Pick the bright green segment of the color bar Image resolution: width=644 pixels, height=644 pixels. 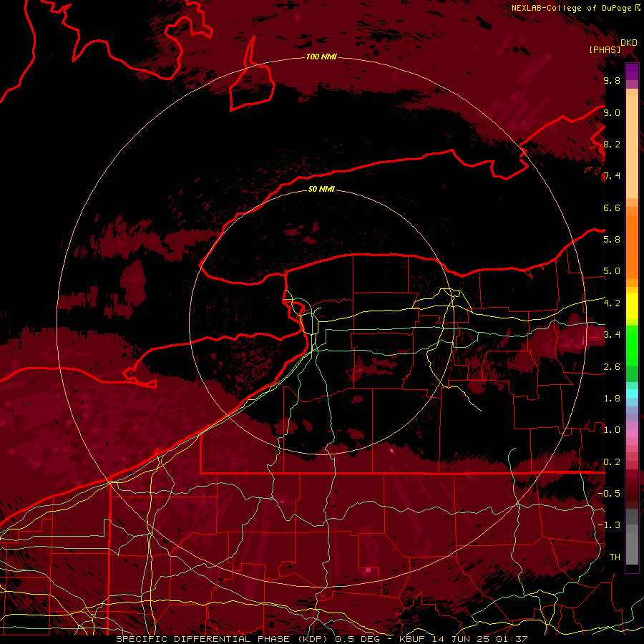[632, 345]
